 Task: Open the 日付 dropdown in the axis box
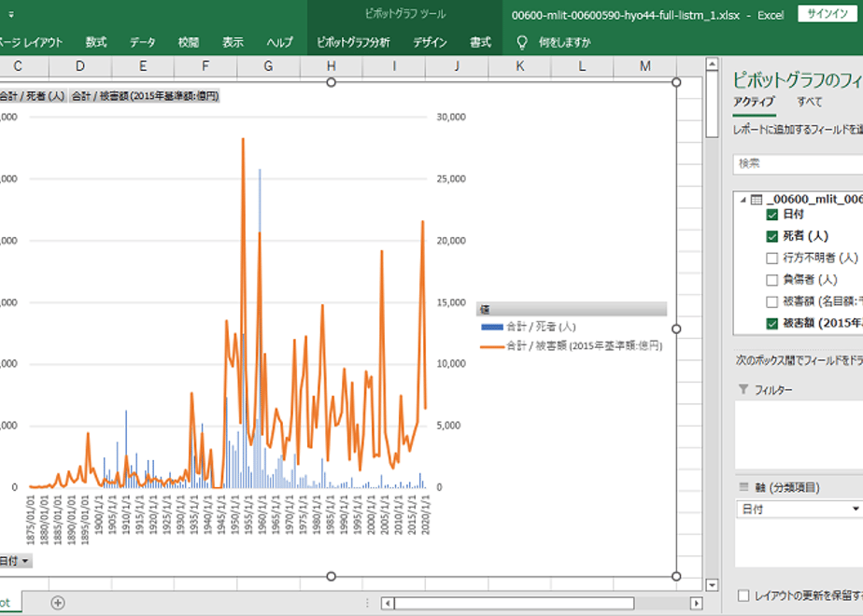(856, 510)
